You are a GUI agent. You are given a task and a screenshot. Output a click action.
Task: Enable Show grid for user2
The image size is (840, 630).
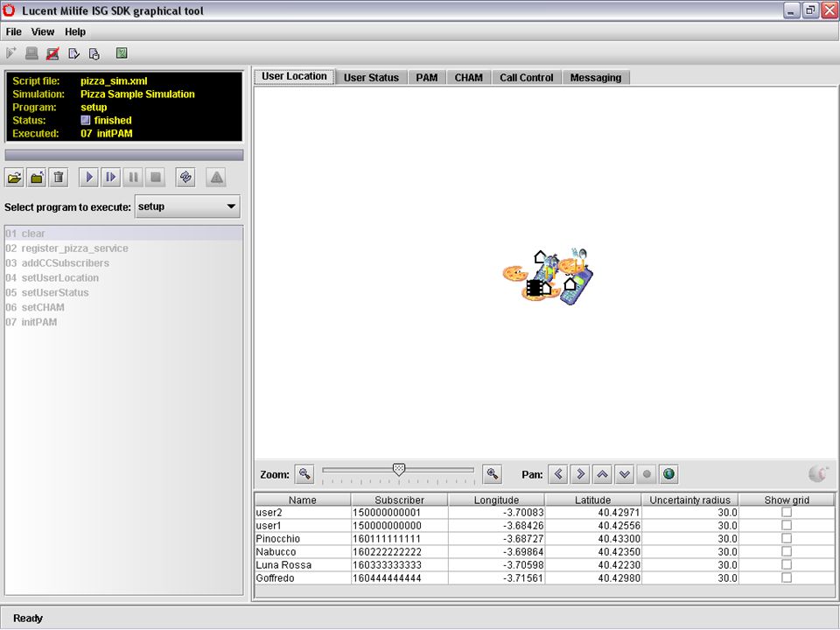point(787,512)
